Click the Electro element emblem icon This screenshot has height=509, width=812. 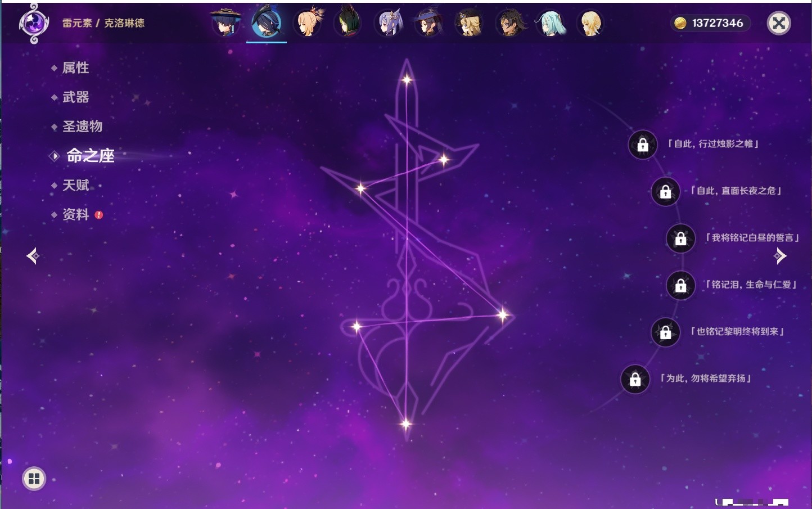[x=34, y=24]
